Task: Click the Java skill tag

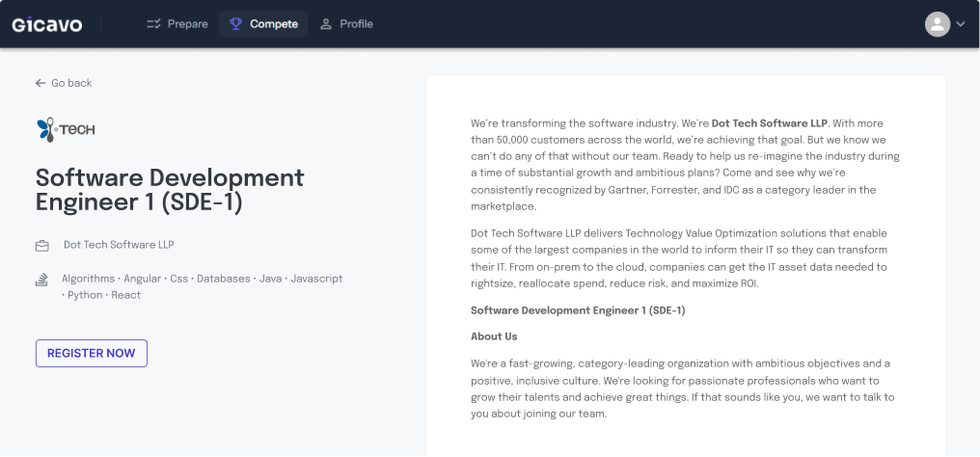Action: pos(270,279)
